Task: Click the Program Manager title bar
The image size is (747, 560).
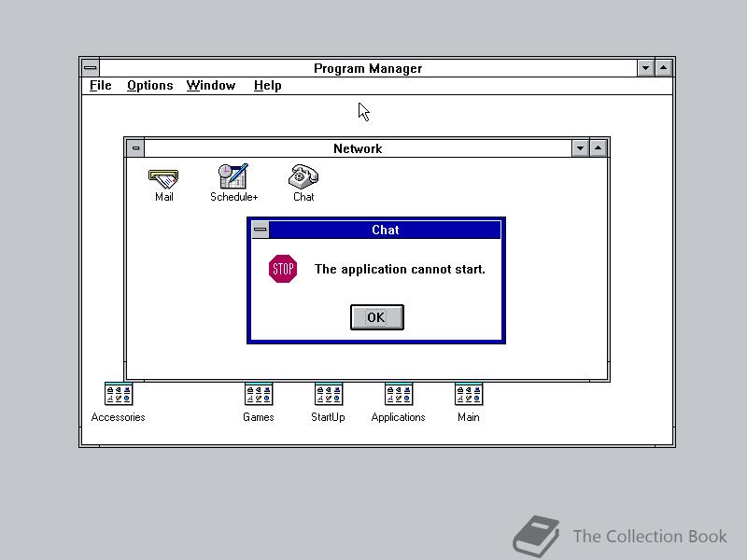Action: [368, 68]
